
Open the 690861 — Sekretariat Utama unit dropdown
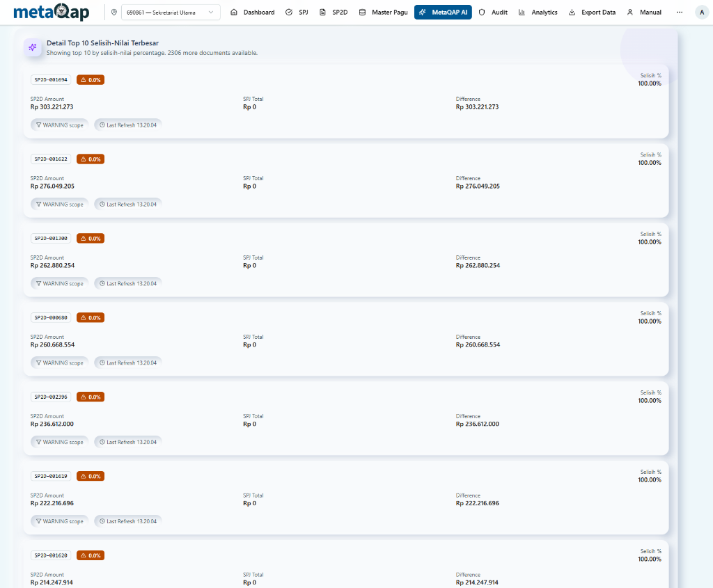[170, 12]
